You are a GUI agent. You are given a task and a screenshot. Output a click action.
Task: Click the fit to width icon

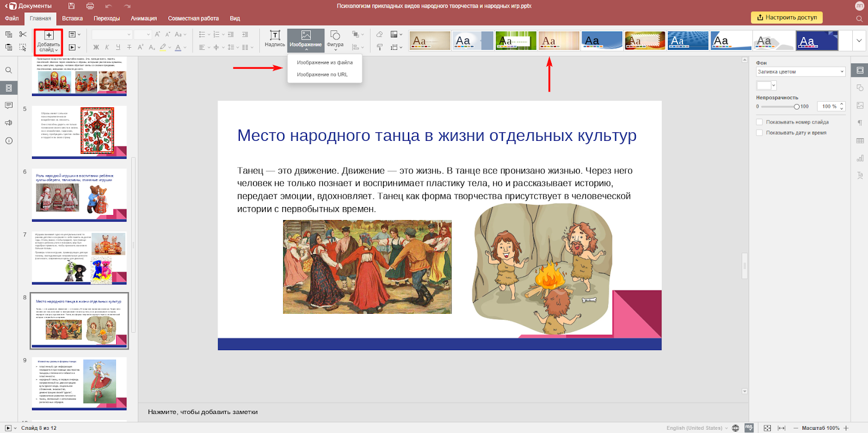(782, 428)
